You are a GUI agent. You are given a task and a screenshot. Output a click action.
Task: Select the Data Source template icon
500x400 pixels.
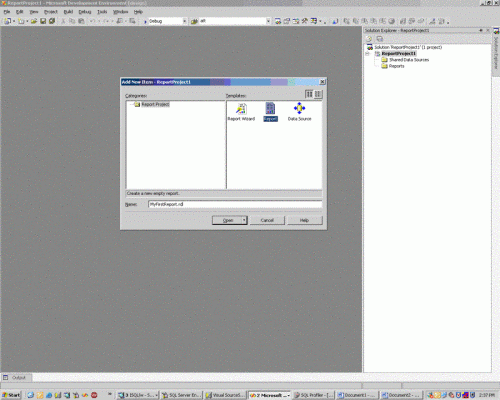pos(299,112)
